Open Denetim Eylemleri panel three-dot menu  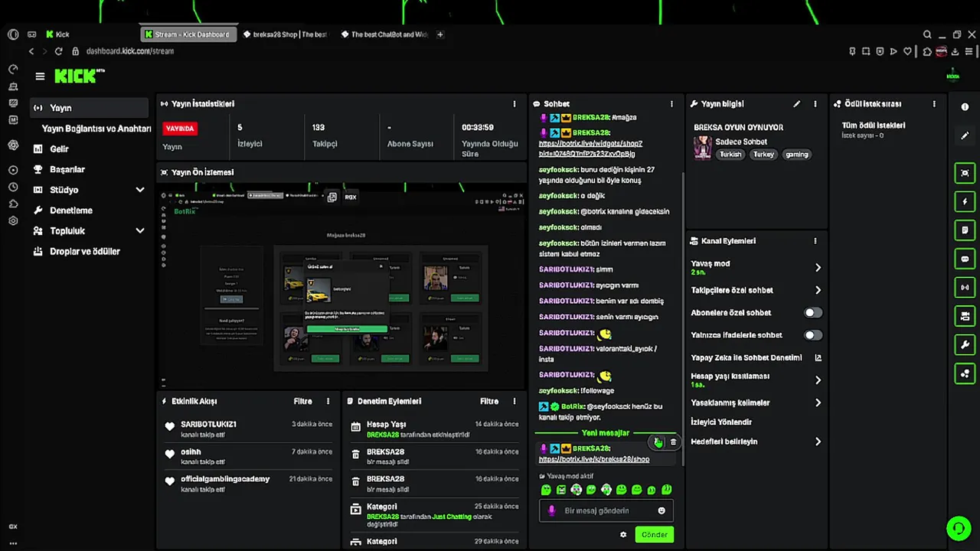(x=514, y=401)
